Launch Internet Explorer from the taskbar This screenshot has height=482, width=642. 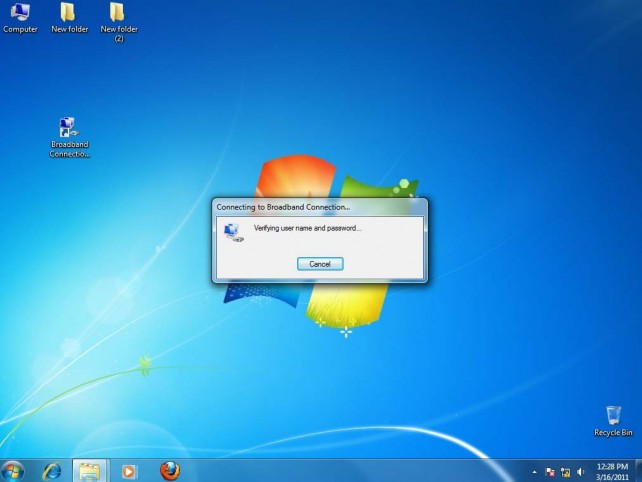[x=52, y=471]
